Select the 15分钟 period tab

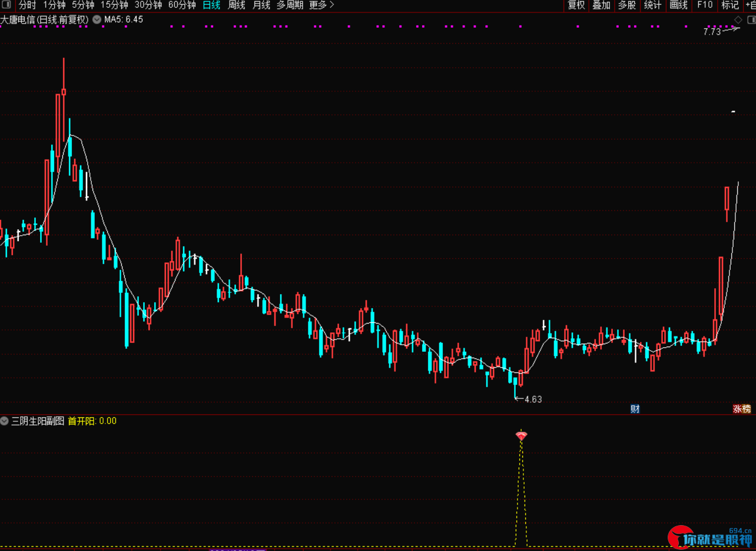coord(114,5)
